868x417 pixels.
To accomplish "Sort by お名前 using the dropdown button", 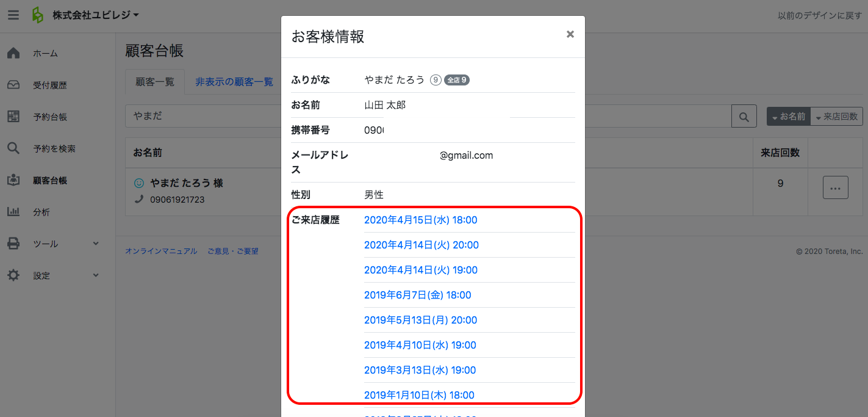I will (x=788, y=117).
